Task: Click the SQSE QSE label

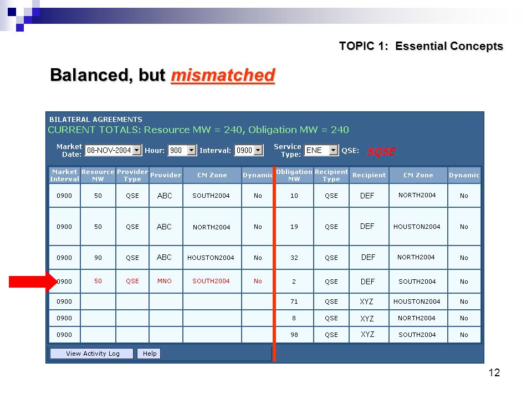Action: click(381, 151)
